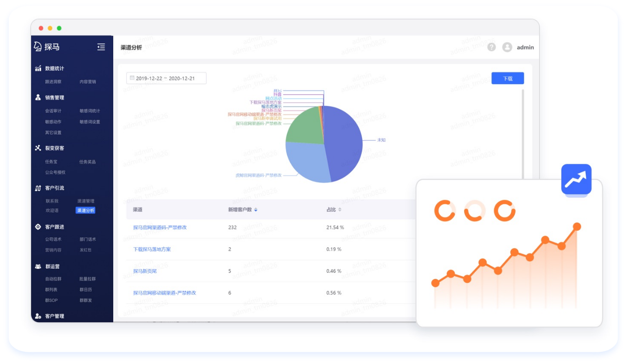Click the 数据统计 chart icon in sidebar
The width and height of the screenshot is (627, 364).
pyautogui.click(x=38, y=69)
